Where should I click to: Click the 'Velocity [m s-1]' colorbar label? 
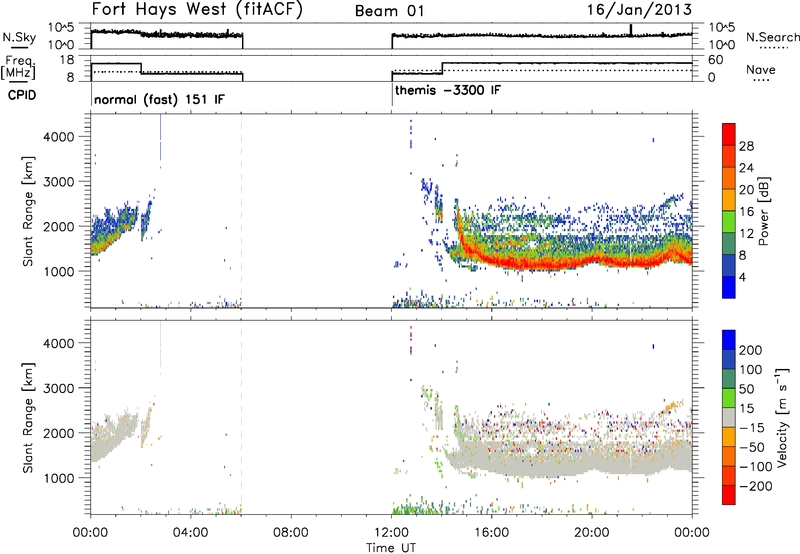point(781,417)
